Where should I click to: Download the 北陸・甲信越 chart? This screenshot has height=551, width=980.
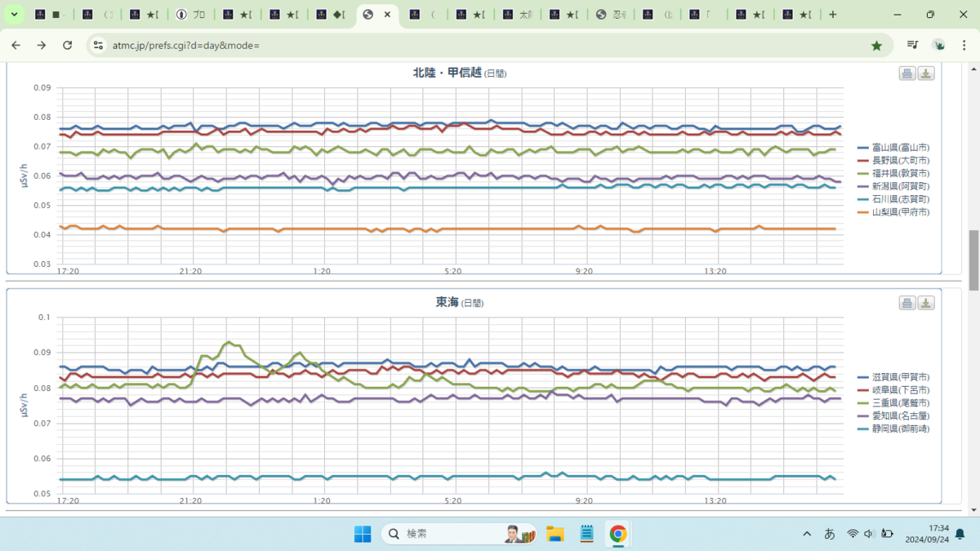[x=926, y=73]
